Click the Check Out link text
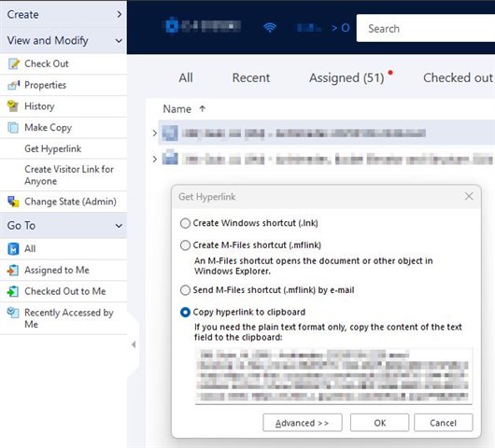Screen dimensions: 495x448 click(x=47, y=63)
